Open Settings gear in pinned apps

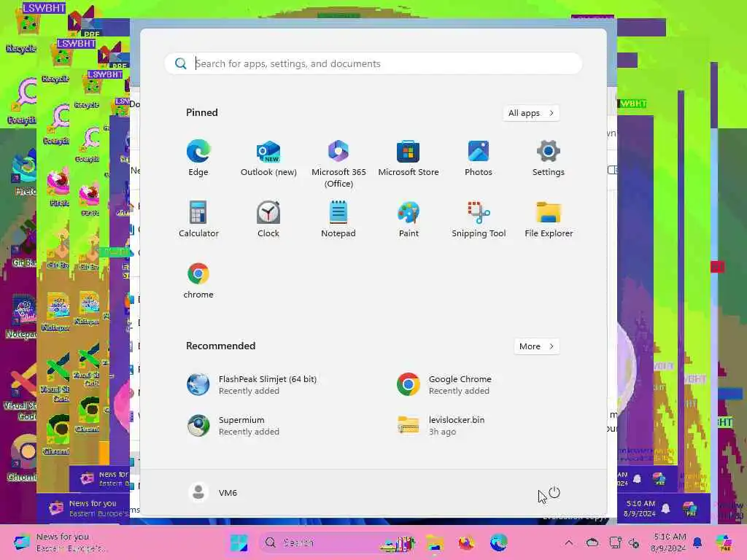pyautogui.click(x=549, y=158)
